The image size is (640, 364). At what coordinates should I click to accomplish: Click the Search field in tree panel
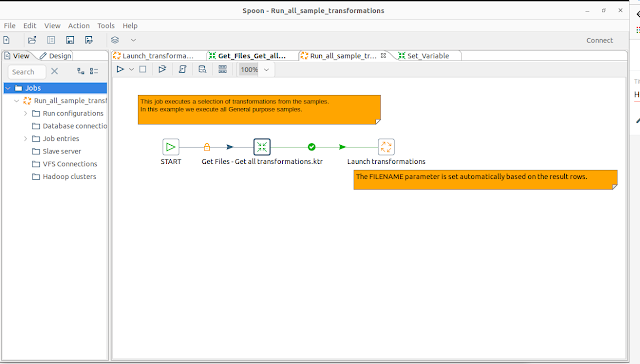pyautogui.click(x=27, y=72)
